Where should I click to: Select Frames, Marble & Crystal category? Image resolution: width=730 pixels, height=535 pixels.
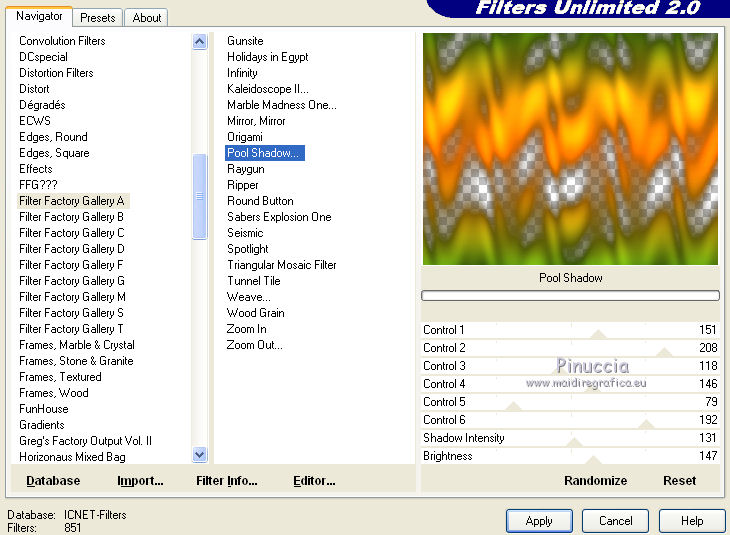[77, 345]
